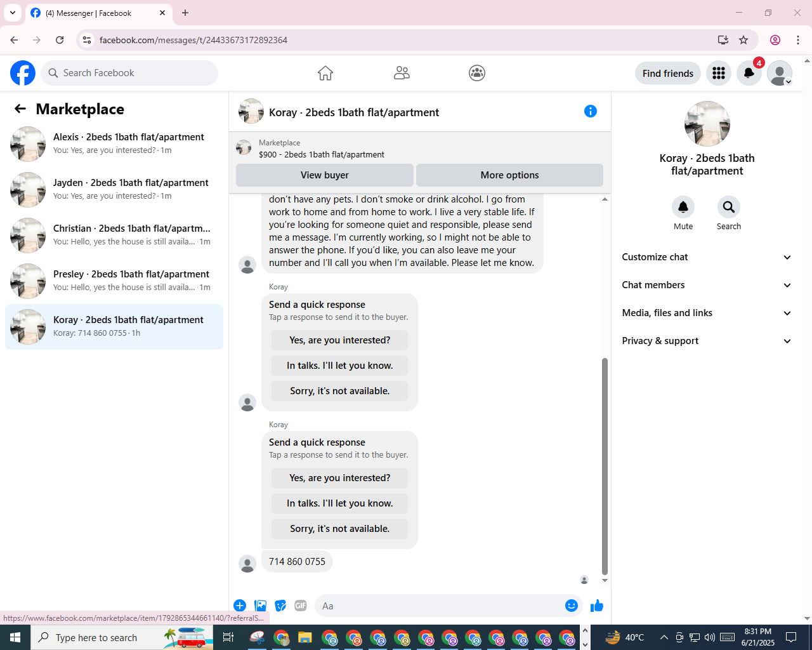View site information icon in address bar
The height and width of the screenshot is (650, 812).
point(87,40)
